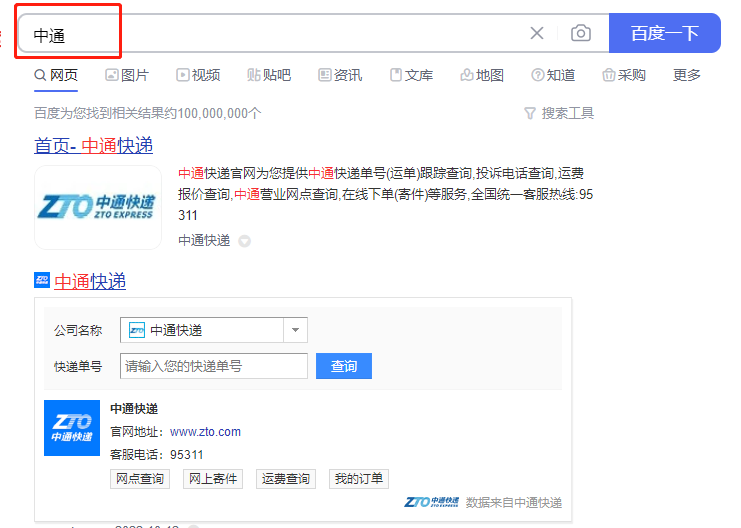
Task: Open the 知道 tab
Action: pos(553,75)
